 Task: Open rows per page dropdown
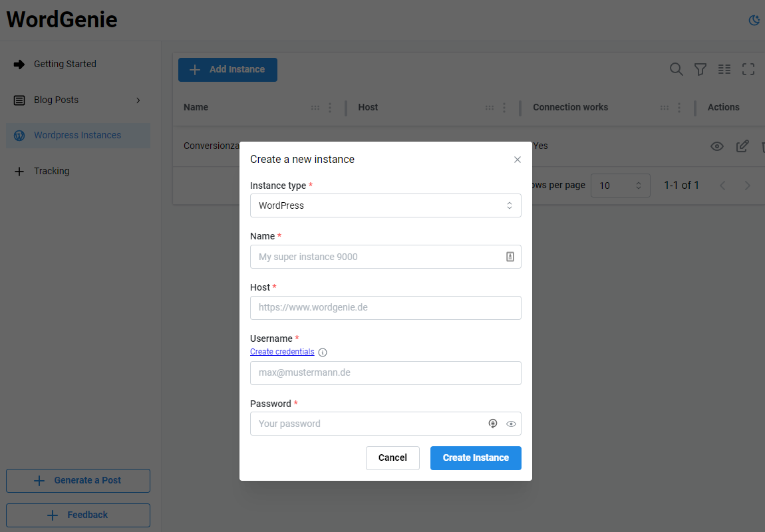(620, 186)
